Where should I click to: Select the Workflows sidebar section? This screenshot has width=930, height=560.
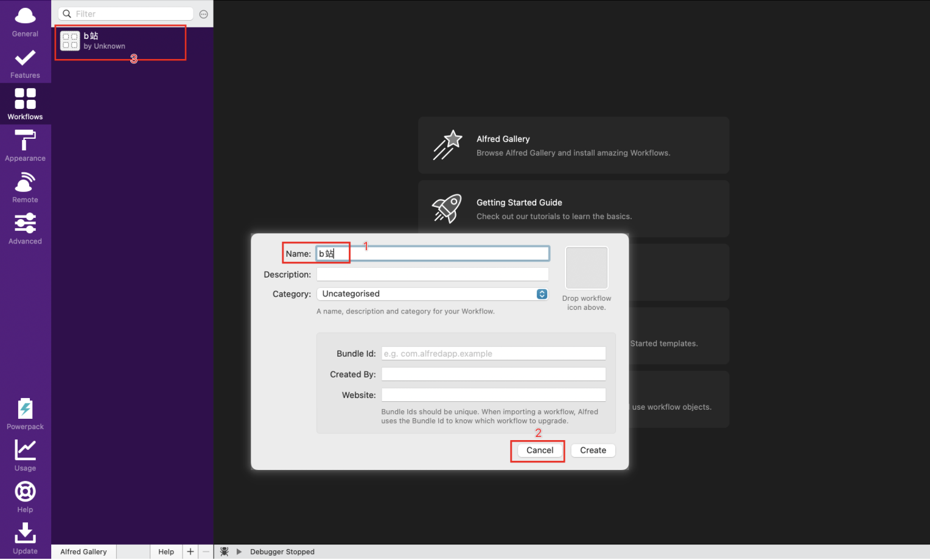(25, 104)
